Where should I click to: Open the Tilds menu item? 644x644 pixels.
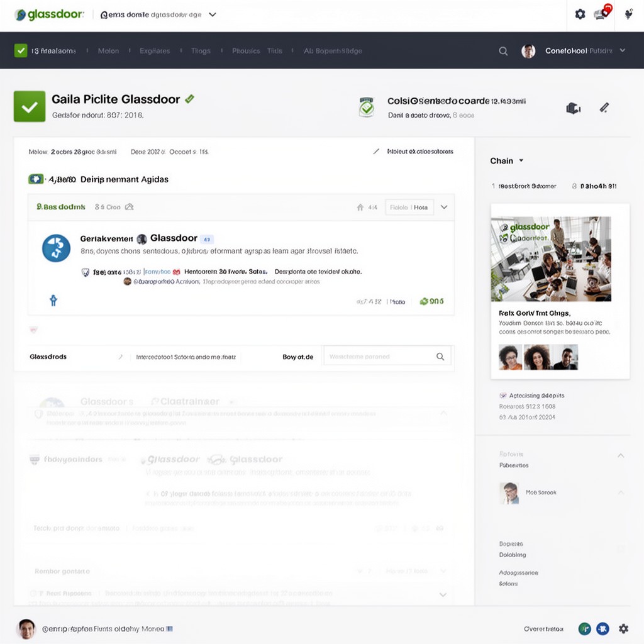pos(275,51)
